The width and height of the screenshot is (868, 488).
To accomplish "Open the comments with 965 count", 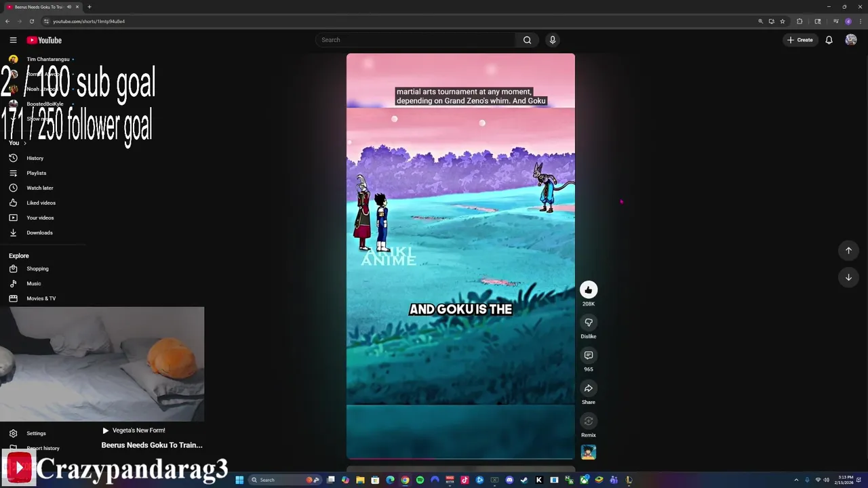I will 589,355.
